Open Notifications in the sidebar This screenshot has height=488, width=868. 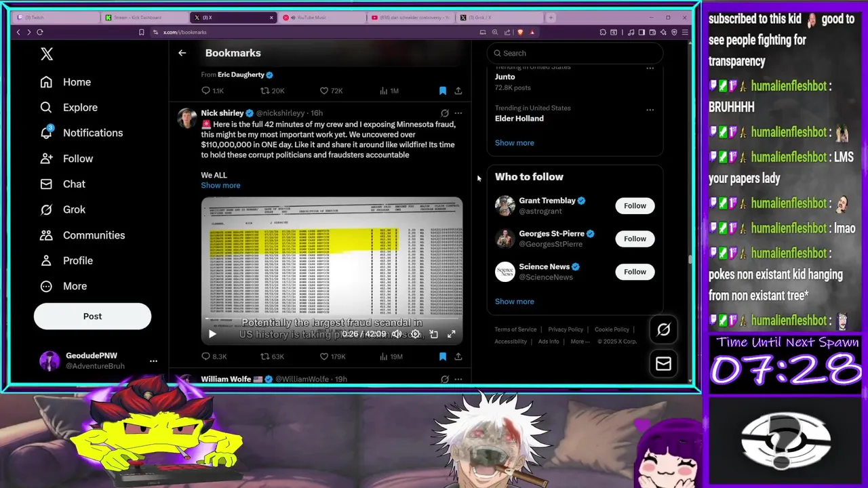[x=81, y=133]
